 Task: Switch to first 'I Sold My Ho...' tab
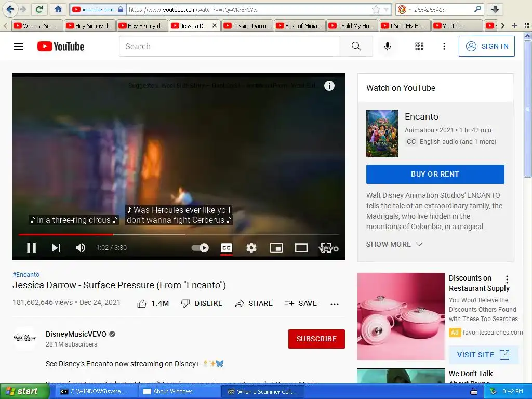click(x=353, y=26)
